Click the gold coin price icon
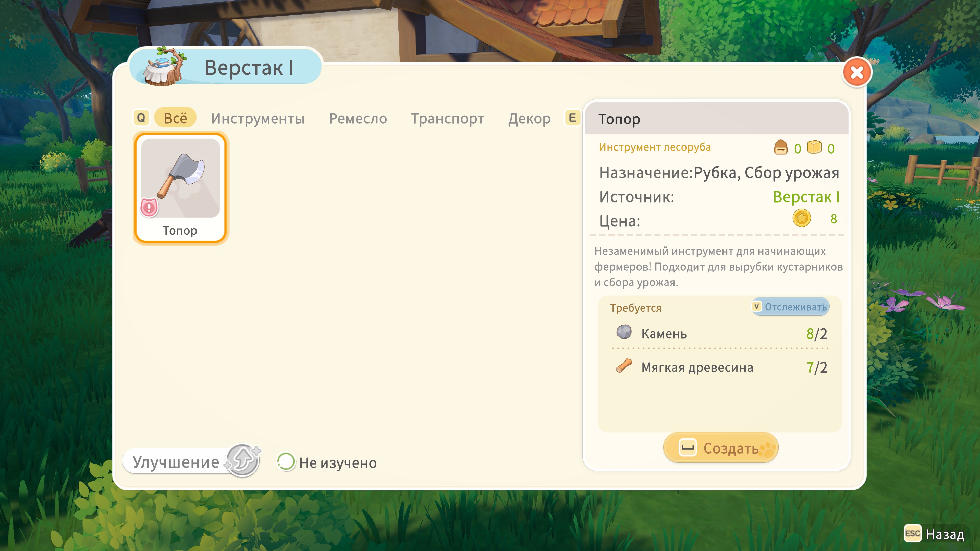Viewport: 980px width, 551px height. [x=801, y=219]
